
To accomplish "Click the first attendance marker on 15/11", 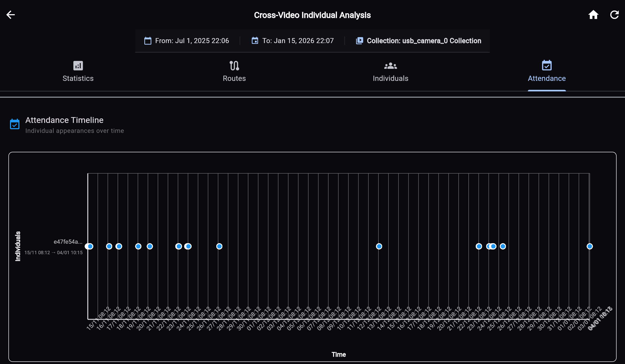I will point(90,246).
